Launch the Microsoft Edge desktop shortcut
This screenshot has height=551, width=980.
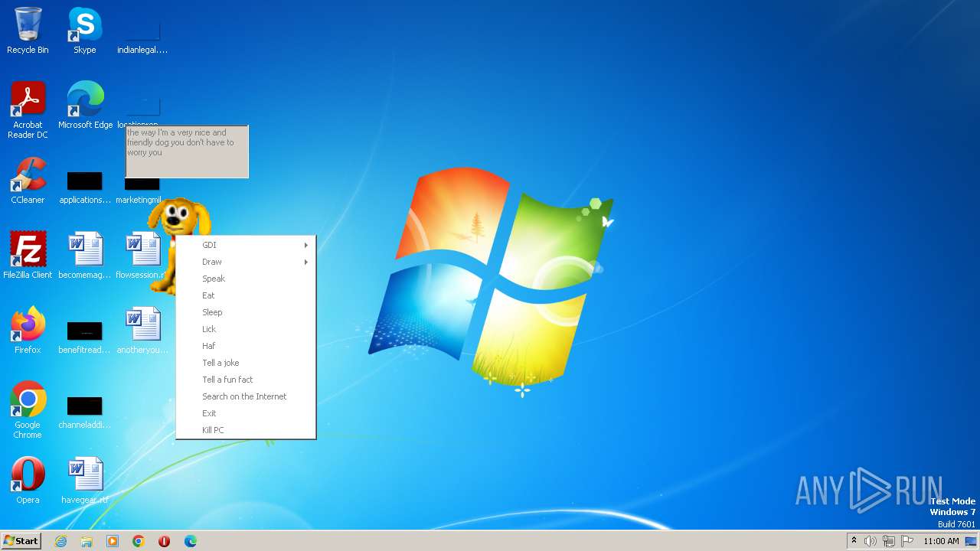click(85, 106)
